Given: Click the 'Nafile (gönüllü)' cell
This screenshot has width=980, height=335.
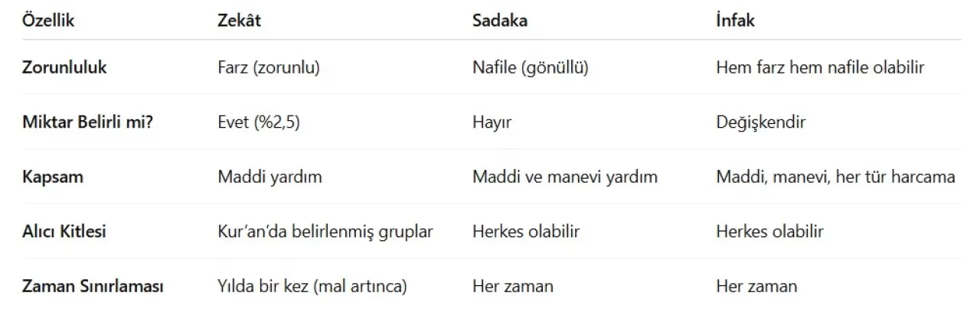Looking at the screenshot, I should 530,67.
